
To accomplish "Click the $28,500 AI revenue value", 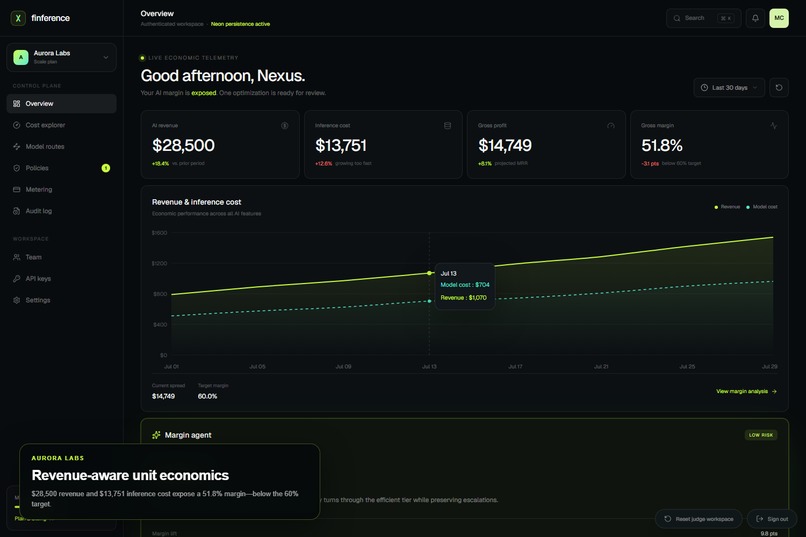I will [183, 145].
